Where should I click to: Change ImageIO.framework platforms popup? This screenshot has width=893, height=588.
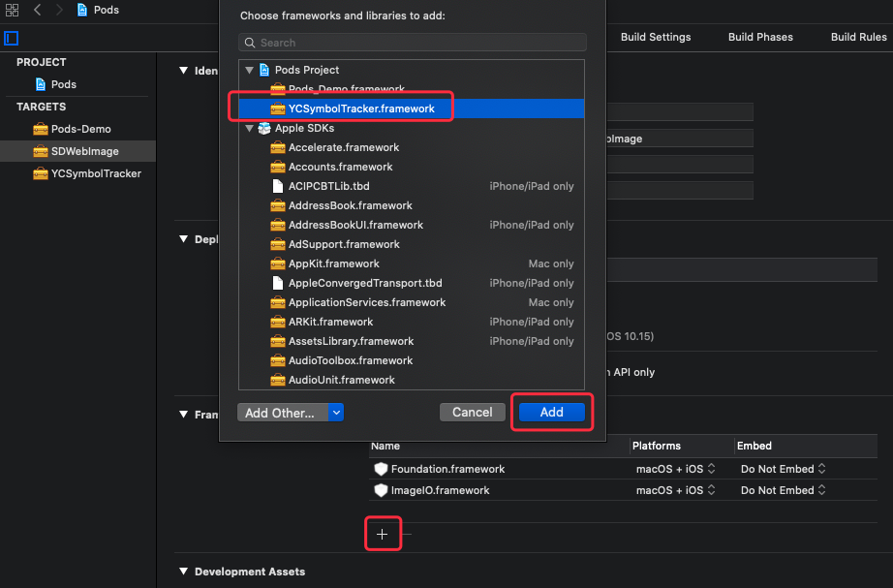pyautogui.click(x=675, y=490)
